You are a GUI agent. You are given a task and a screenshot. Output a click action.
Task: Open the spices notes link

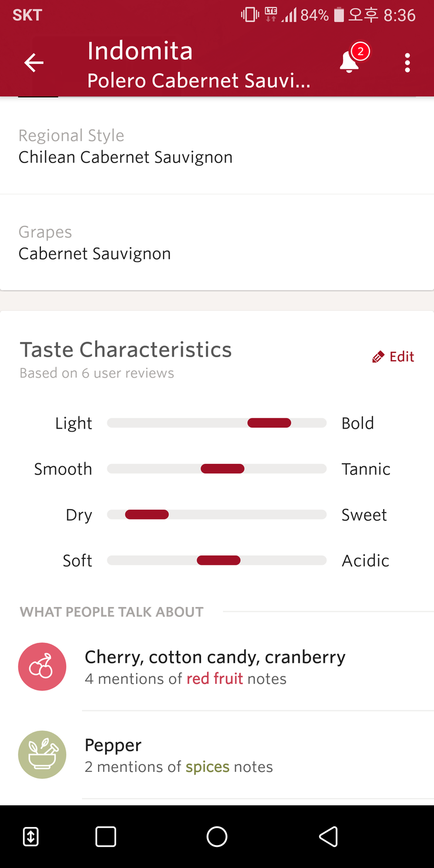208,767
